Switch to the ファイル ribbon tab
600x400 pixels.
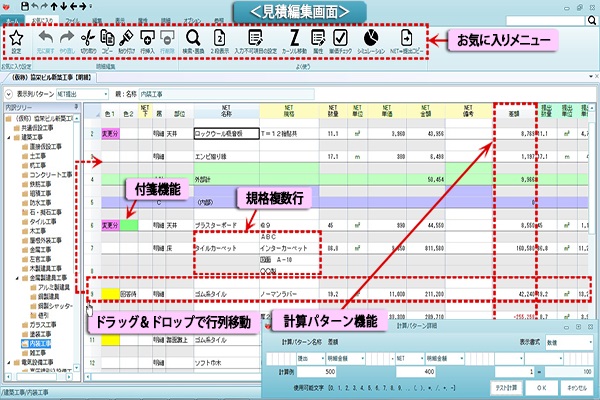(74, 17)
